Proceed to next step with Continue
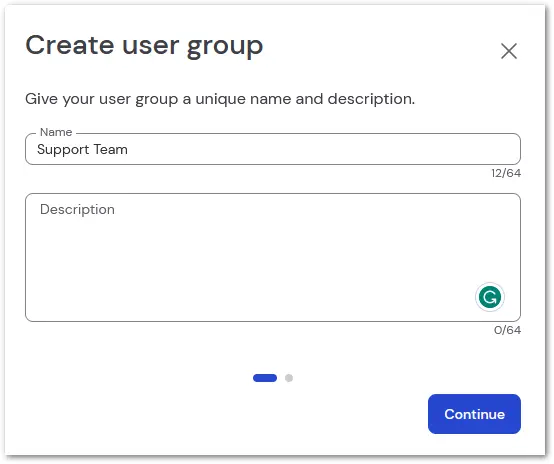Screen dimensions: 554x464 click(474, 414)
